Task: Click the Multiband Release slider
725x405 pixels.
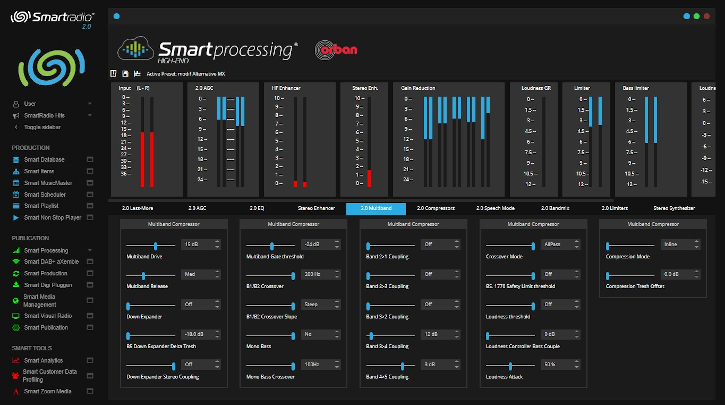Action: click(x=151, y=276)
